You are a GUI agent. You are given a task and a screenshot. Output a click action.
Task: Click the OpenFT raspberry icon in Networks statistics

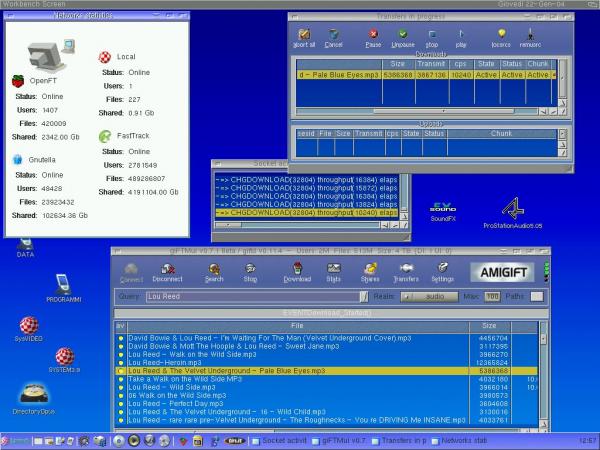pos(18,81)
